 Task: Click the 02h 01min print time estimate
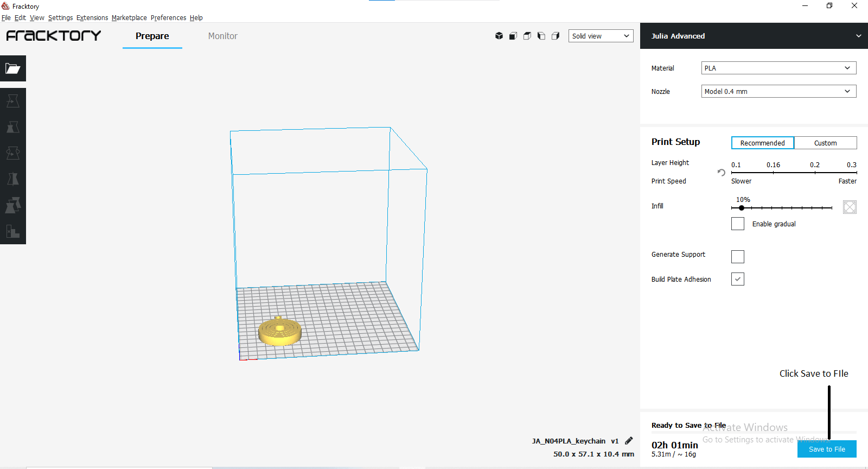[x=675, y=445]
